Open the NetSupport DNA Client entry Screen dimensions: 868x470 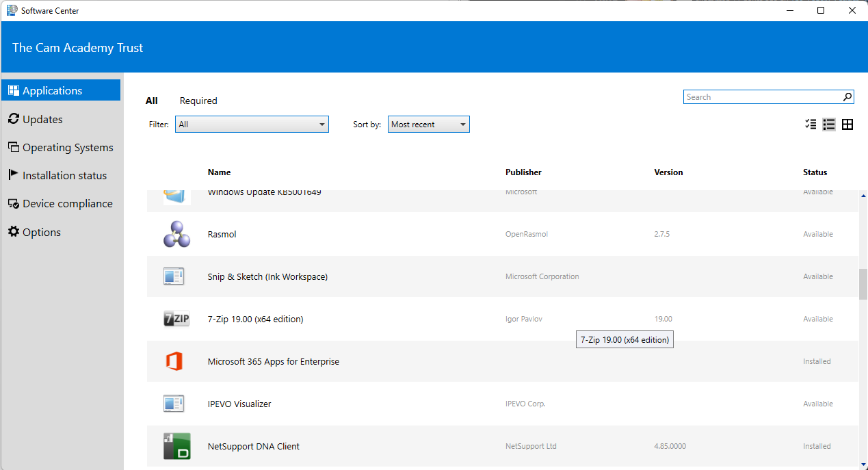tap(503, 446)
